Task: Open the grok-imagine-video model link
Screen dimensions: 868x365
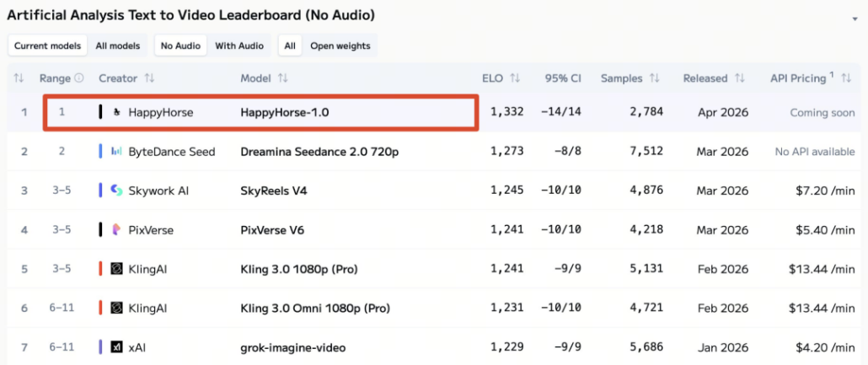Action: (x=292, y=347)
